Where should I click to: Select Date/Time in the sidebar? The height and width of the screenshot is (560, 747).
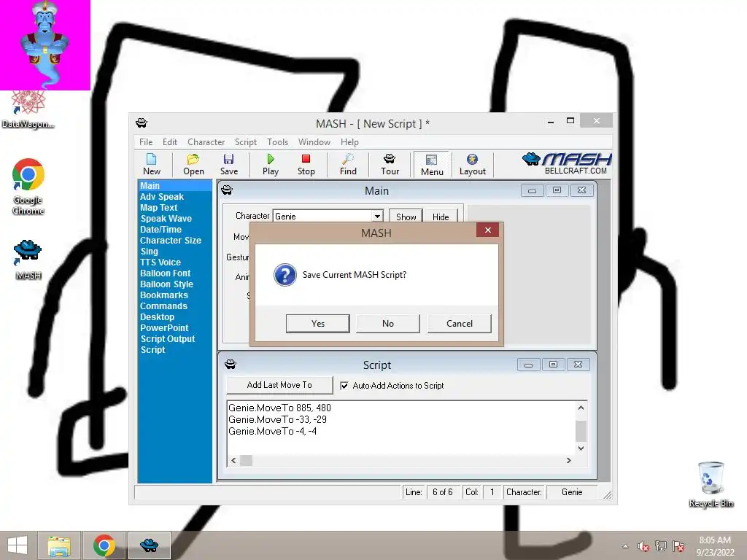160,230
